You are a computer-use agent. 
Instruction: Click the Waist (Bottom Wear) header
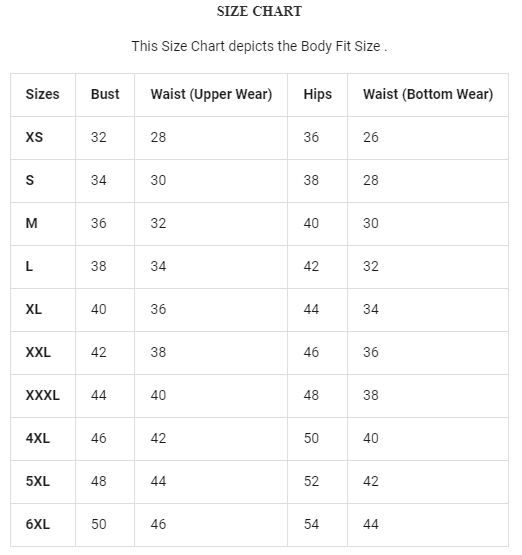428,95
